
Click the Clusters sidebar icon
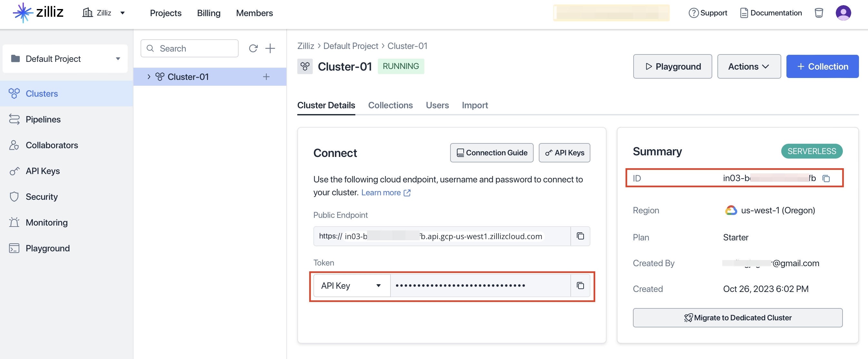(15, 93)
